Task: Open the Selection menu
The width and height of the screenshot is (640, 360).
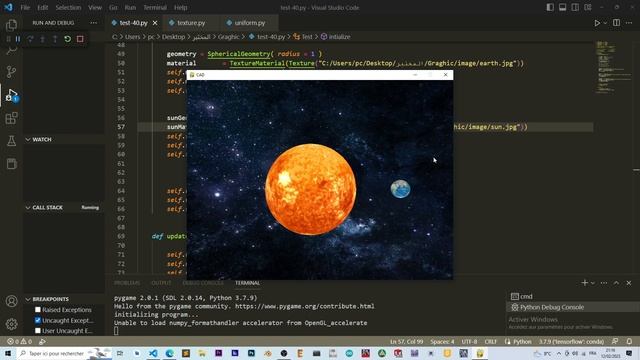Action: 68,7
